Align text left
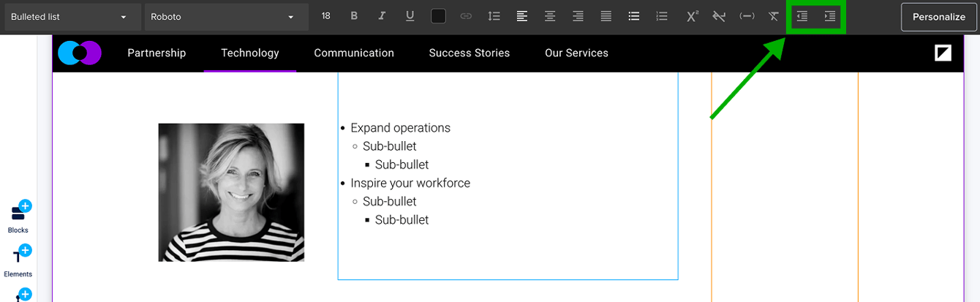Screen dimensions: 980x302 click(x=522, y=16)
